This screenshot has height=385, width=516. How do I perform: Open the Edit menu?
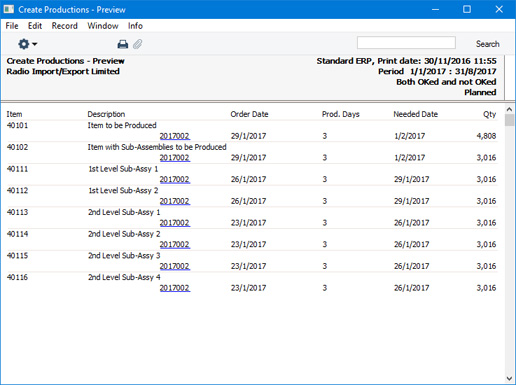pyautogui.click(x=35, y=26)
